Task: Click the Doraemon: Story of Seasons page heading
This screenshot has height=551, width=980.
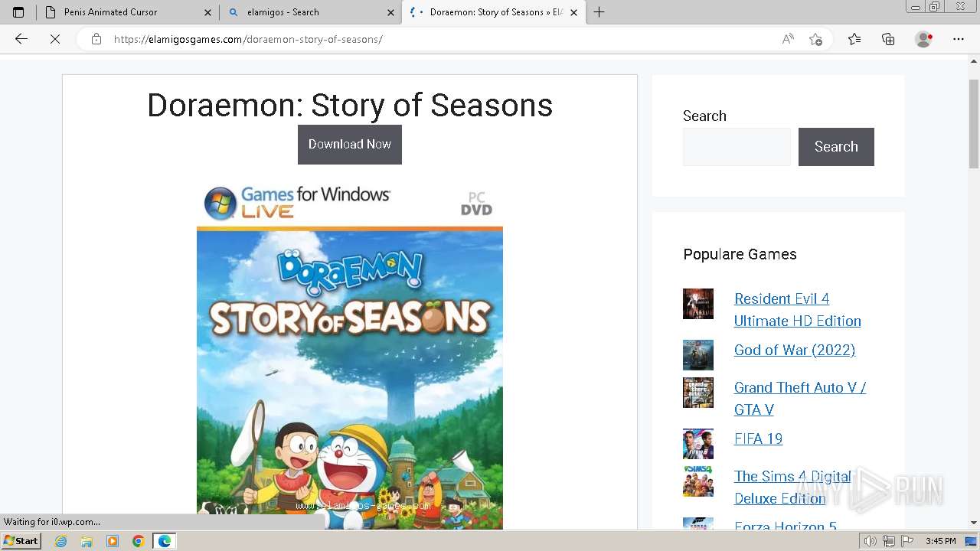Action: pyautogui.click(x=350, y=106)
